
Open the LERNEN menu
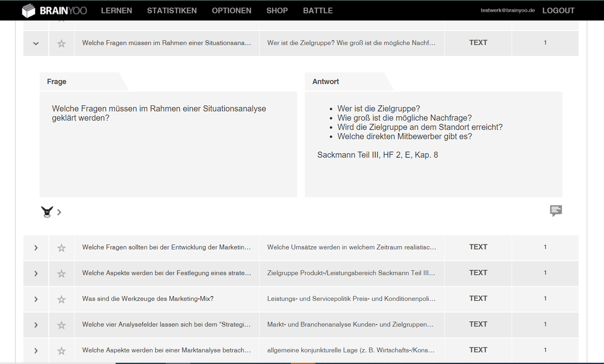point(117,10)
